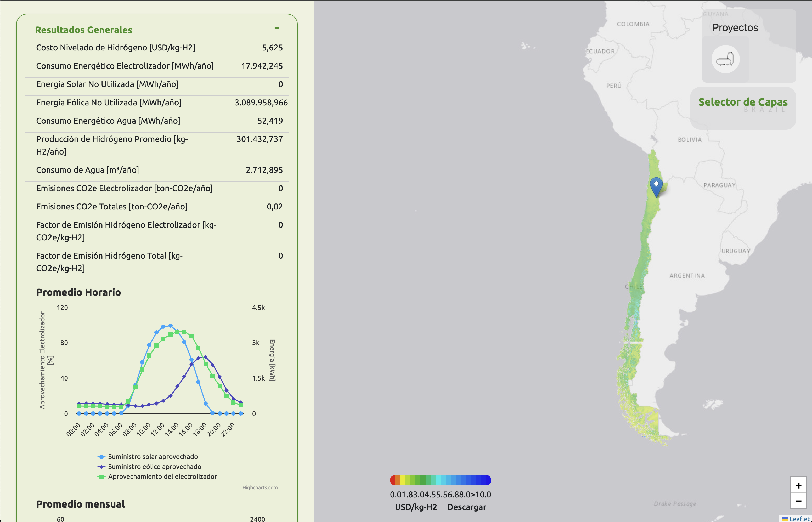This screenshot has width=812, height=522.
Task: Open the hydrogen tank project icon
Action: [725, 59]
